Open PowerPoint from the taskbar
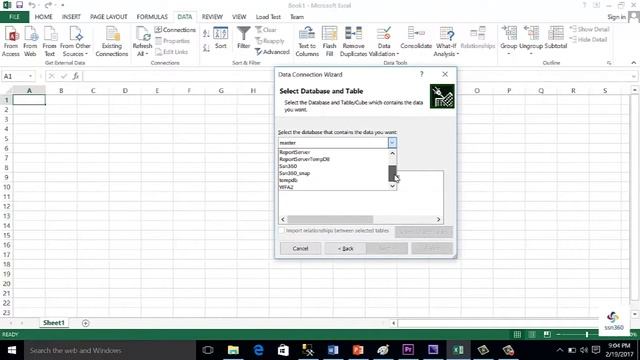The width and height of the screenshot is (640, 360). coord(358,350)
